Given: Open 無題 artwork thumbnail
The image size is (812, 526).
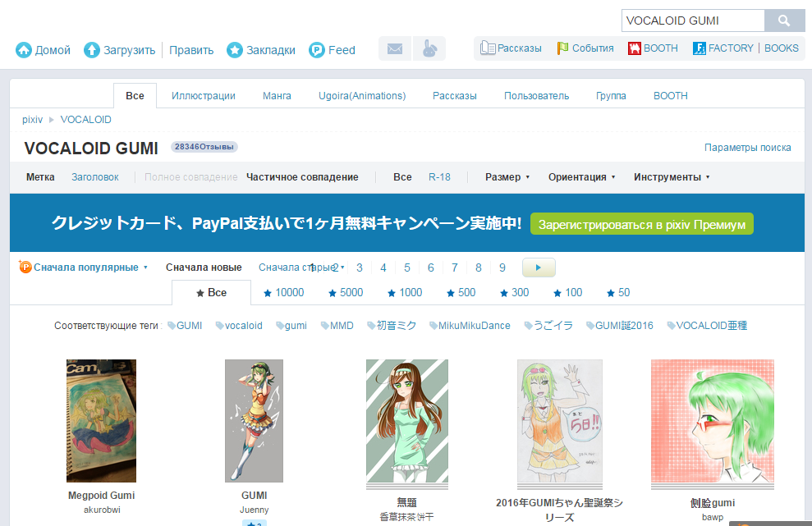Looking at the screenshot, I should tap(407, 422).
